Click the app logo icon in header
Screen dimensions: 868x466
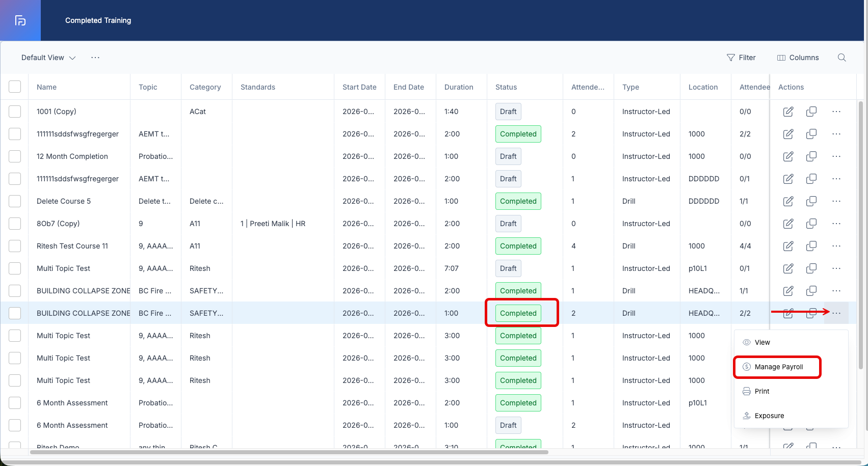pyautogui.click(x=20, y=20)
